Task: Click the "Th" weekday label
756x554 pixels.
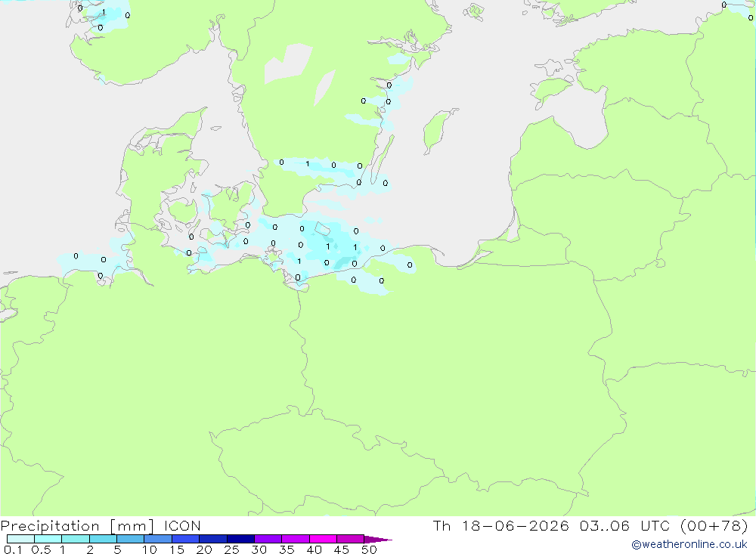Action: (442, 526)
